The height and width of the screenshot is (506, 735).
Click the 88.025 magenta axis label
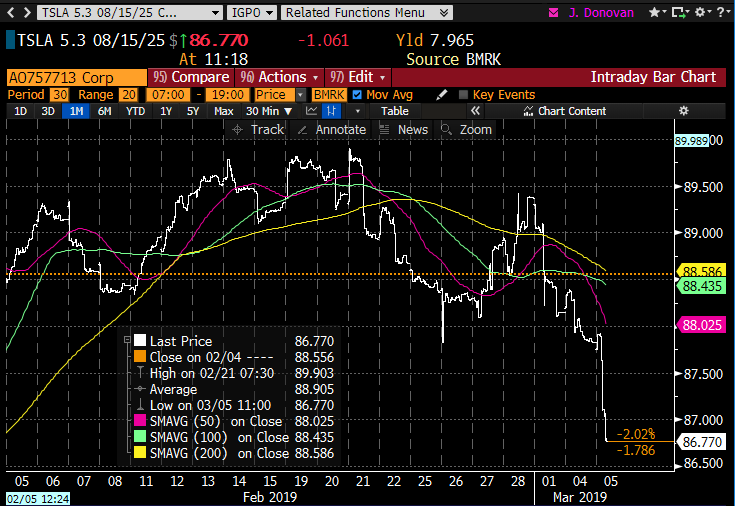[x=702, y=325]
